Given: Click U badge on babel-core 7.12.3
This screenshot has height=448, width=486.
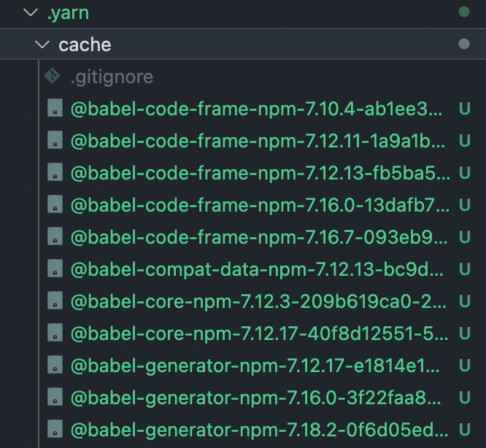Looking at the screenshot, I should click(x=465, y=301).
